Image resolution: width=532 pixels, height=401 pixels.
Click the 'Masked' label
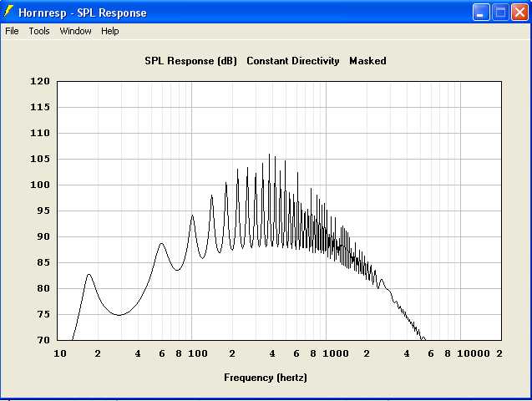(367, 61)
